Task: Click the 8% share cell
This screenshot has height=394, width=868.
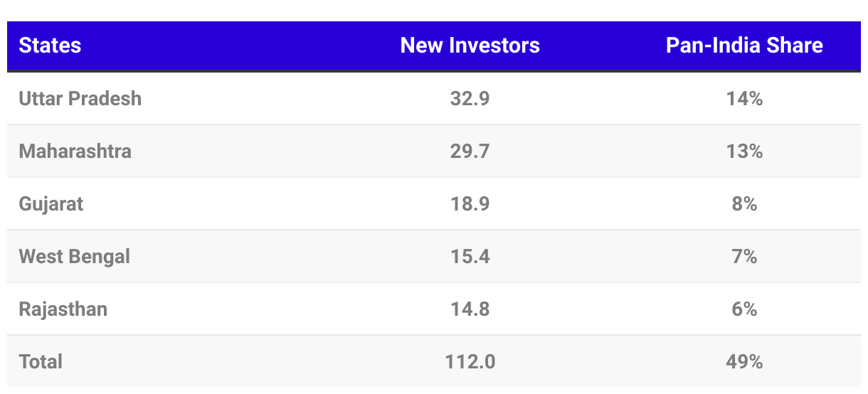Action: coord(744,203)
